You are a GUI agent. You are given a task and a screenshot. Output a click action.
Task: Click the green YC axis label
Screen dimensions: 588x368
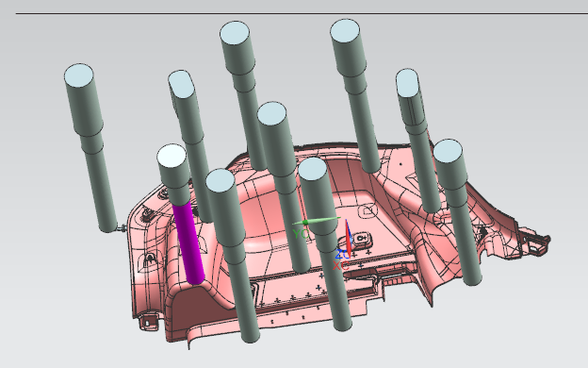(x=301, y=234)
